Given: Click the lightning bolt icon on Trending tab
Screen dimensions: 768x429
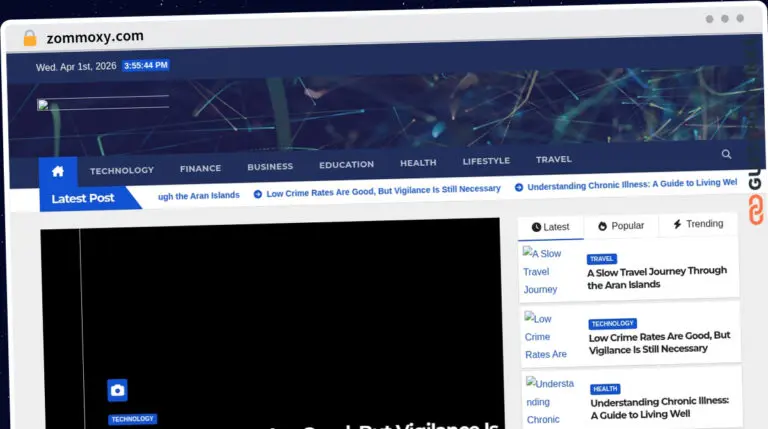Looking at the screenshot, I should [677, 224].
